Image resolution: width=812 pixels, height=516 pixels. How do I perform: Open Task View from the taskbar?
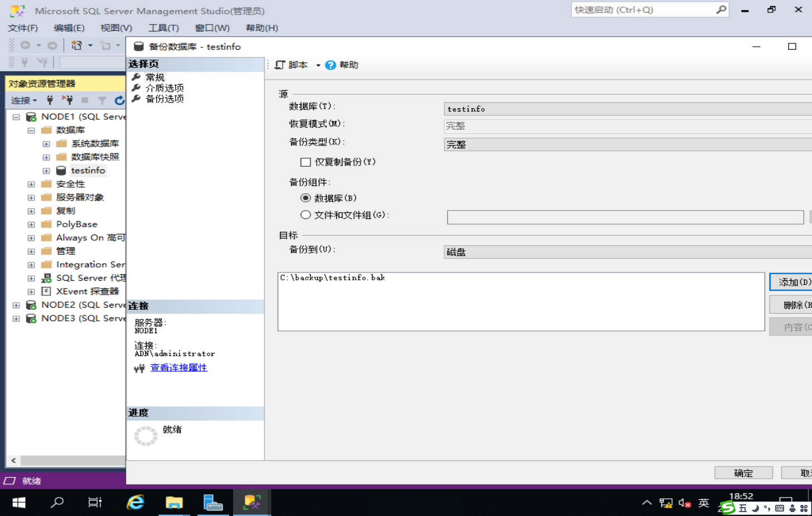tap(95, 503)
